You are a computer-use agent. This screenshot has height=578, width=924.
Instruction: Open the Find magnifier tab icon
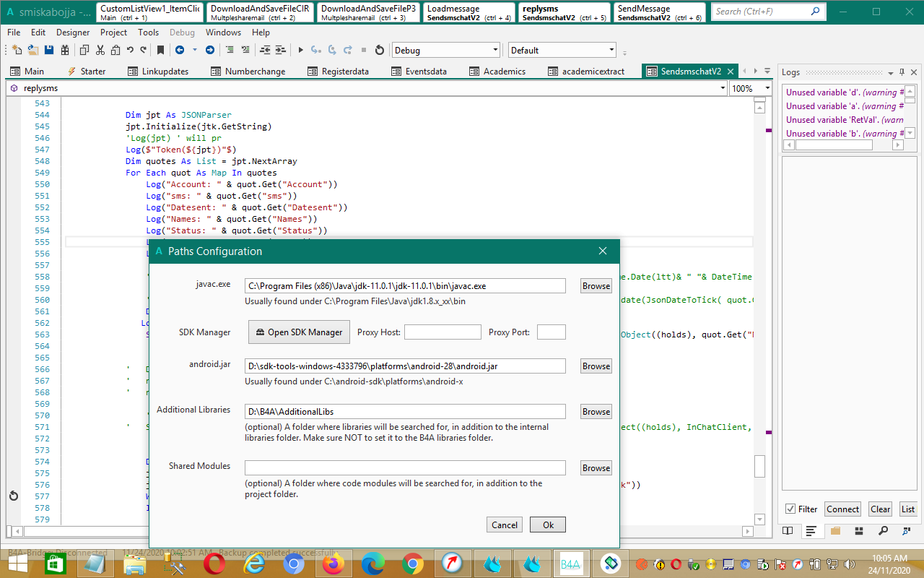[x=883, y=531]
